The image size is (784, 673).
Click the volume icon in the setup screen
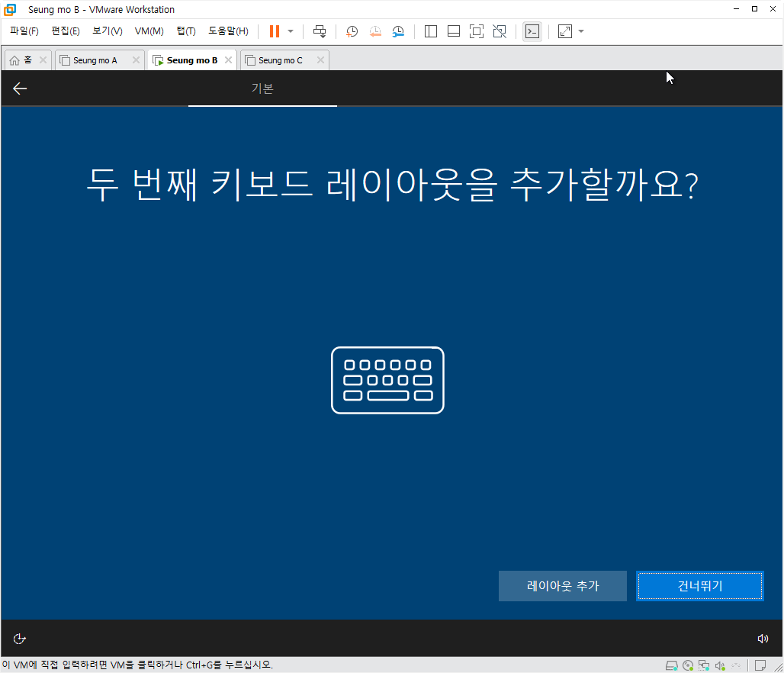[763, 639]
